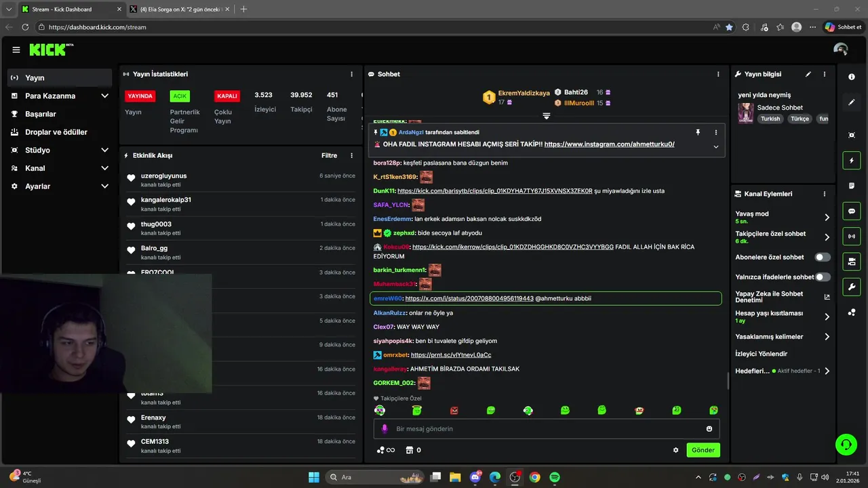Open the Kanal Eylemleri panel options menu
This screenshot has height=488, width=868.
(x=825, y=194)
